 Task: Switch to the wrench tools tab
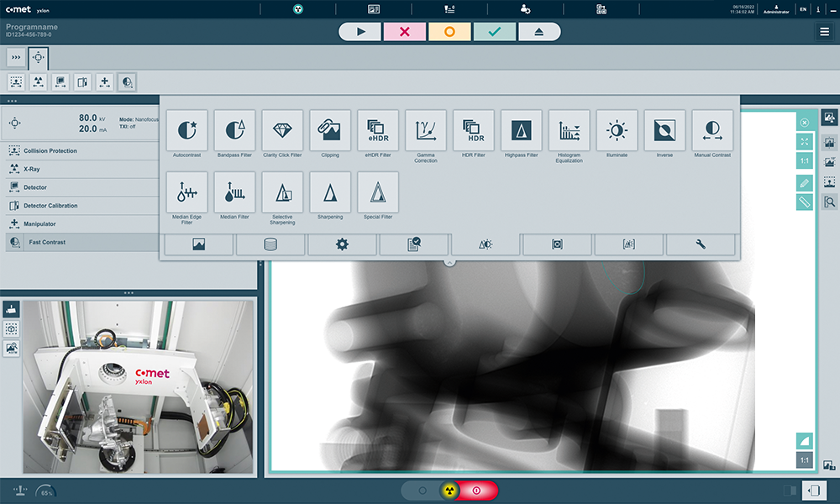pos(701,244)
